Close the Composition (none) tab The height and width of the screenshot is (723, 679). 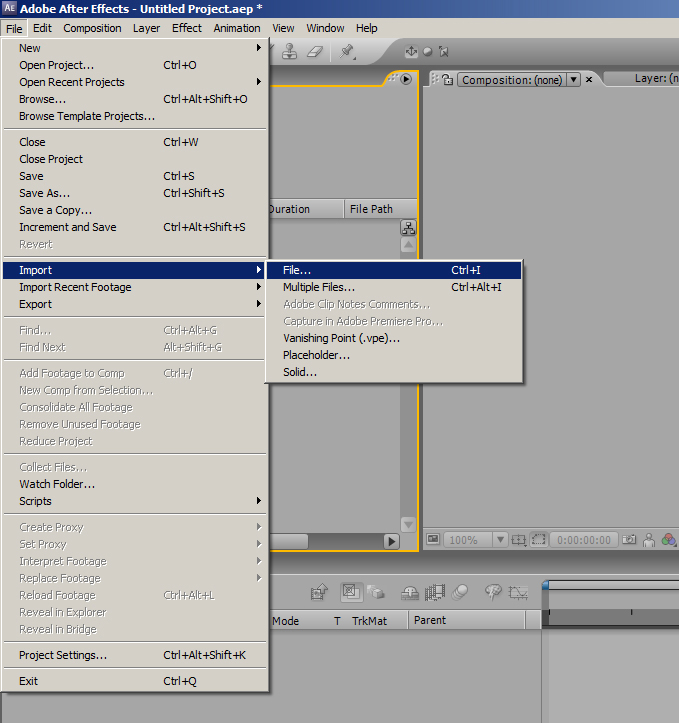[589, 79]
